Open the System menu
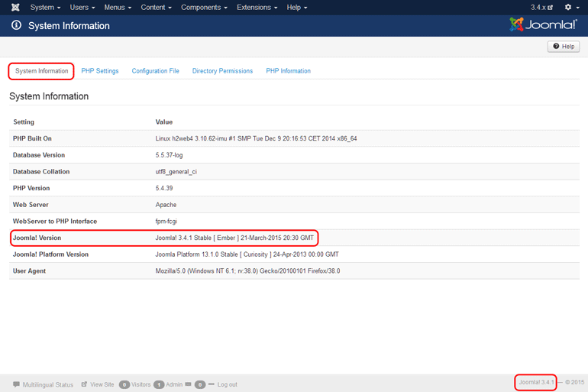The width and height of the screenshot is (588, 392). [x=45, y=7]
